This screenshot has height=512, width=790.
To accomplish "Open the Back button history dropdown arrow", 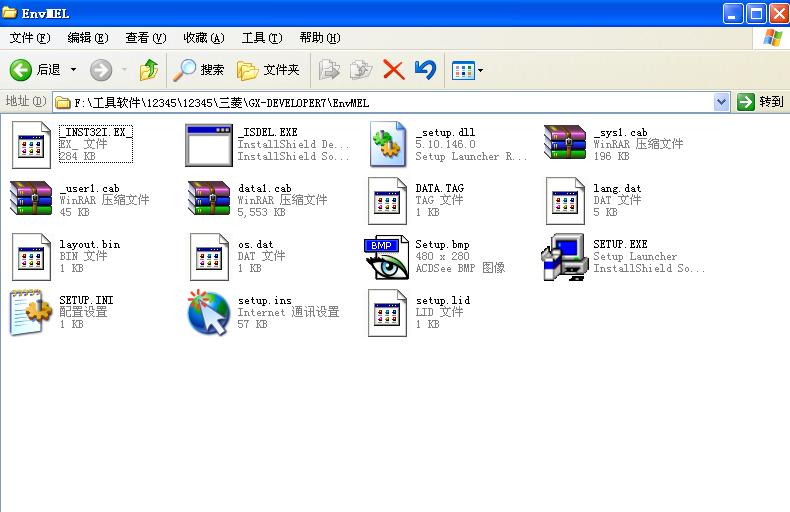I will click(73, 70).
